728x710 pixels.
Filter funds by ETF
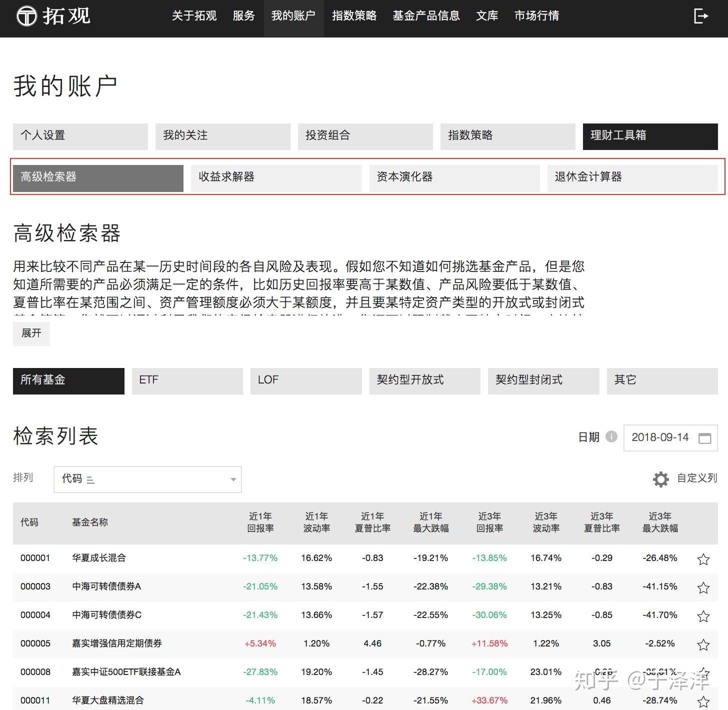187,381
